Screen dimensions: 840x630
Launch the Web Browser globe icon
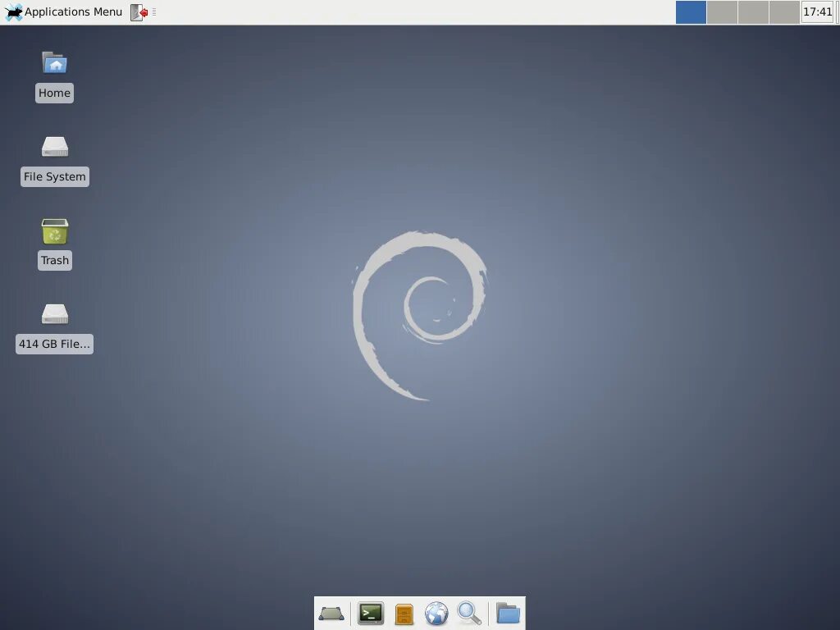coord(436,614)
